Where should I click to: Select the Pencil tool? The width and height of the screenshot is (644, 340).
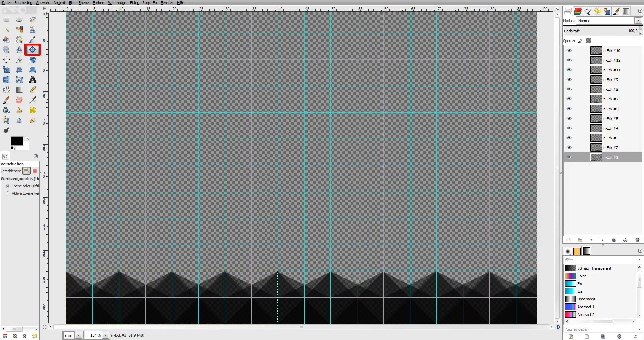tap(33, 90)
